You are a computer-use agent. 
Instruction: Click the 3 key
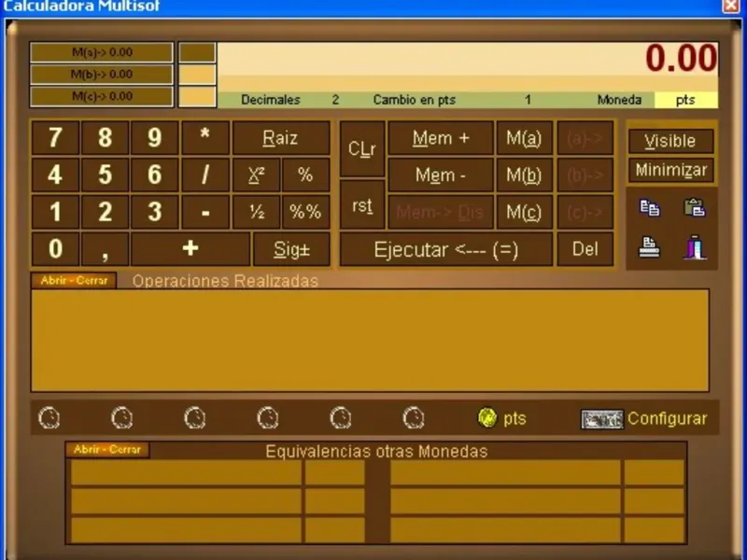click(x=155, y=212)
